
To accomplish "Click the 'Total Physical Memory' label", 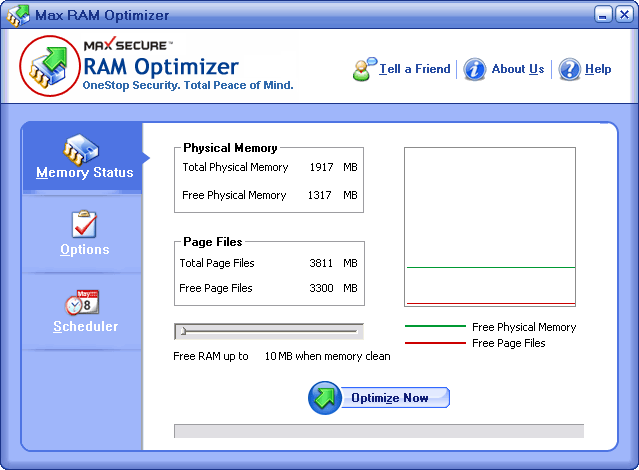I will (235, 167).
